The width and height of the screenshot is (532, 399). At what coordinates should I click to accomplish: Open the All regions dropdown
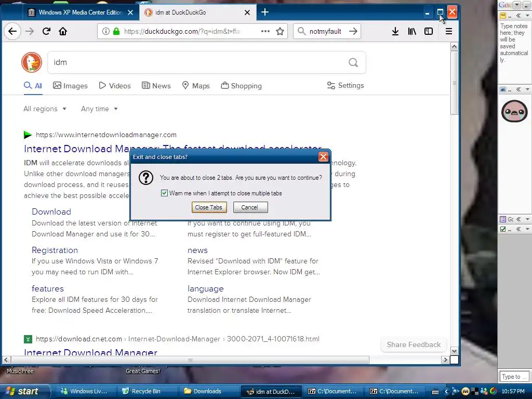coord(45,109)
